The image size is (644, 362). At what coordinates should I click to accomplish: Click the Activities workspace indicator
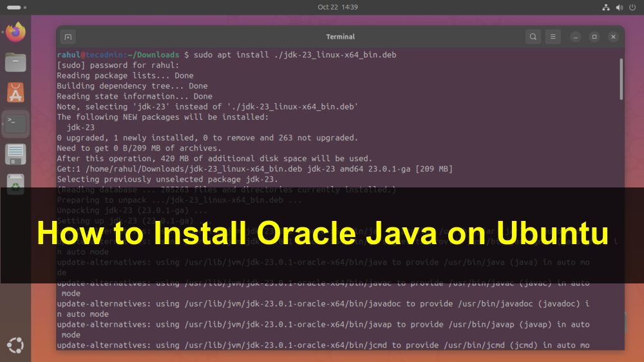click(17, 7)
